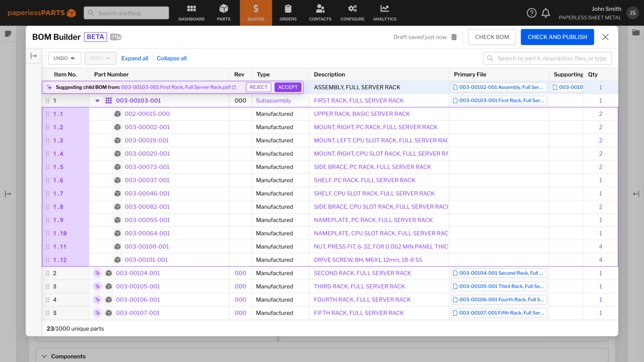Open the notifications bell
The width and height of the screenshot is (644, 362).
tap(546, 13)
